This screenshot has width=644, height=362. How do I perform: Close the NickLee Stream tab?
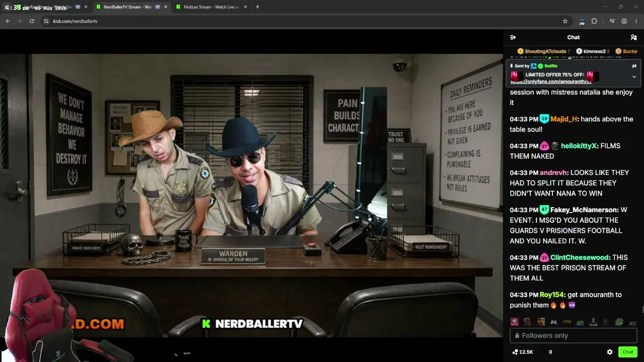click(x=246, y=7)
